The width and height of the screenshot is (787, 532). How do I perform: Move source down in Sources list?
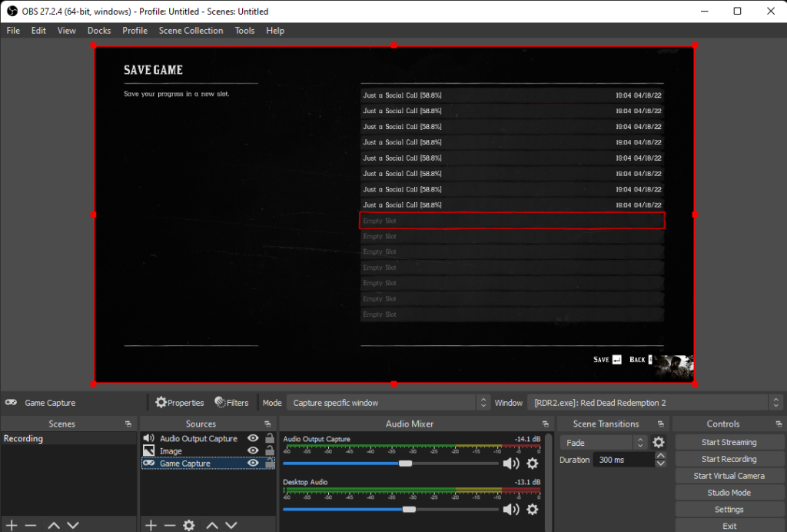click(x=231, y=526)
